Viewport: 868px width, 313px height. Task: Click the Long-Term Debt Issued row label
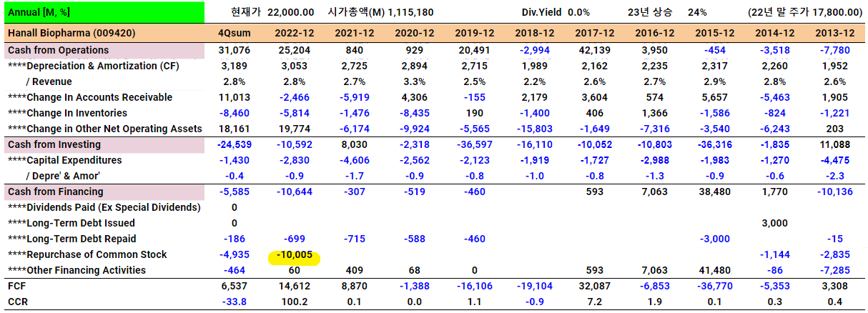[71, 223]
